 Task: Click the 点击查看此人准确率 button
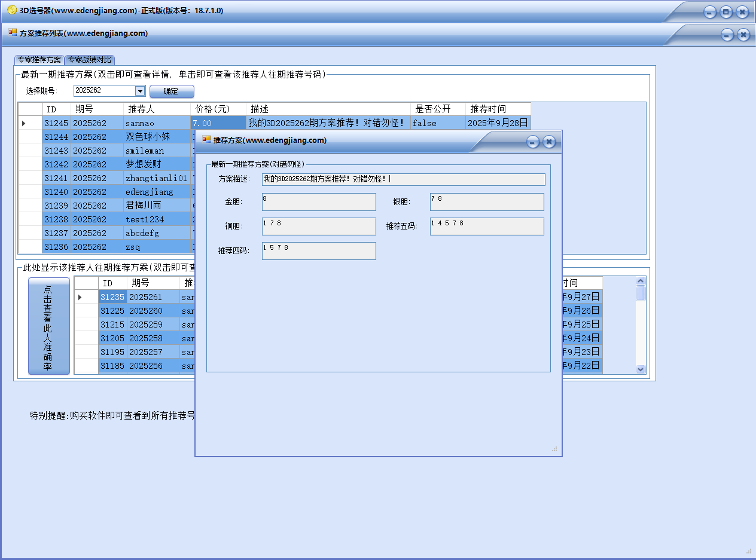click(x=48, y=326)
